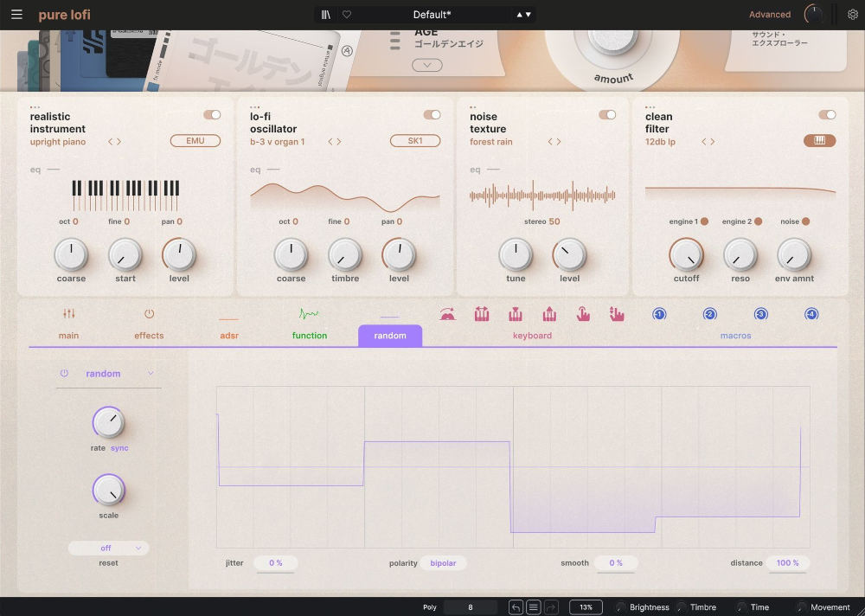This screenshot has width=865, height=616.
Task: Open the reset mode dropdown showing off
Action: [109, 548]
